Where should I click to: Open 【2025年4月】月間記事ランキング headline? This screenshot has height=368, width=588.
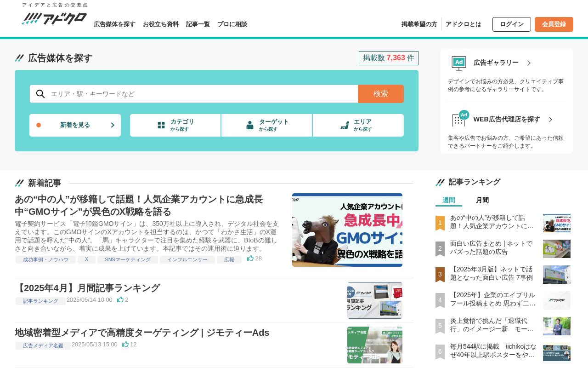[87, 288]
